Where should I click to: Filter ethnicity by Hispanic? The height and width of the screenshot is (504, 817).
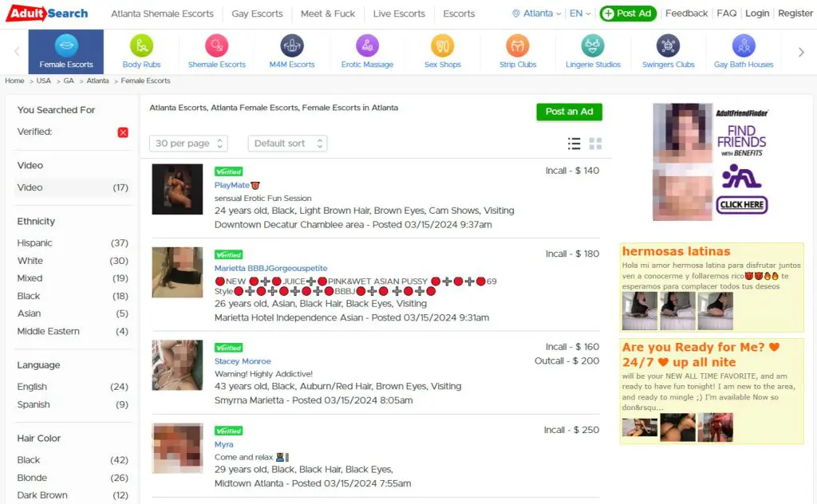pos(73,243)
